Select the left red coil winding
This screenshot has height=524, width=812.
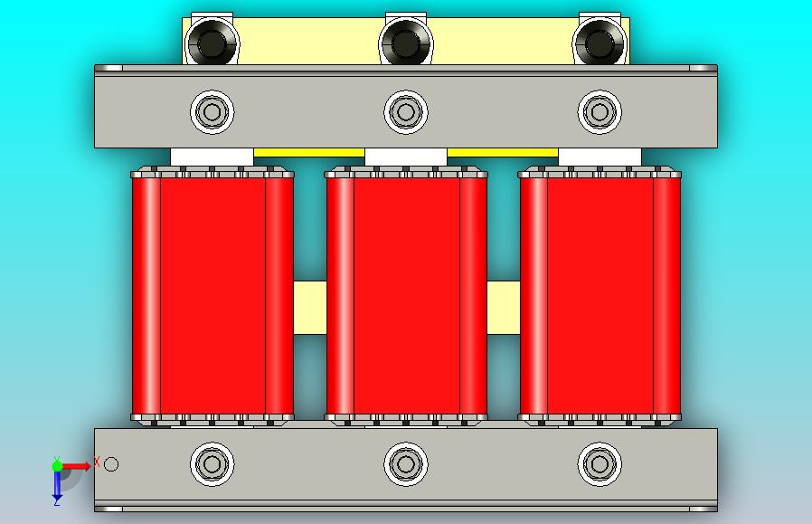pyautogui.click(x=212, y=296)
